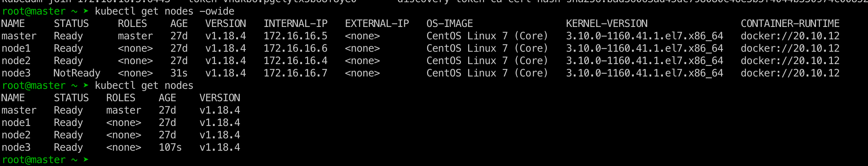The width and height of the screenshot is (868, 166).
Task: Click root@master on the empty bottom prompt
Action: point(33,160)
